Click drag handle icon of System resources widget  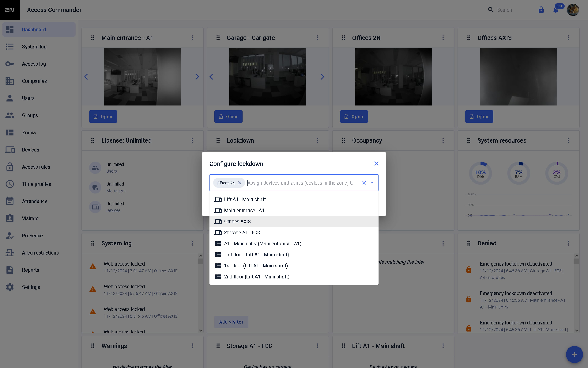pos(469,140)
